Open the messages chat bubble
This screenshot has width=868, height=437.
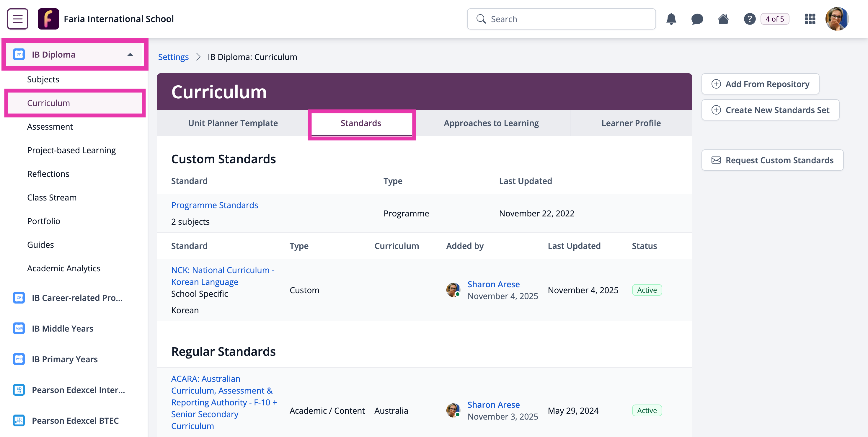pyautogui.click(x=697, y=19)
